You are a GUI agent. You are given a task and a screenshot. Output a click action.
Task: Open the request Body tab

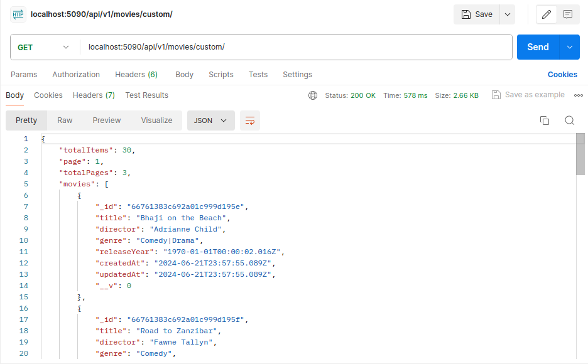tap(185, 75)
